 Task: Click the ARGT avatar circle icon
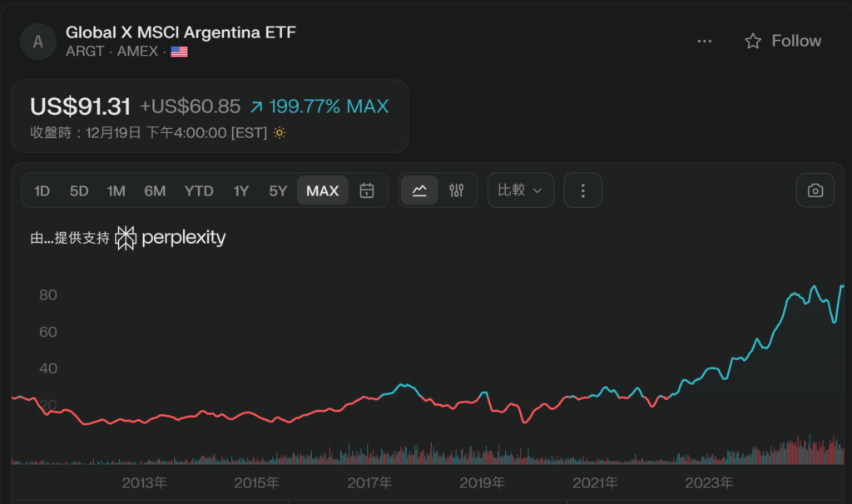point(38,41)
